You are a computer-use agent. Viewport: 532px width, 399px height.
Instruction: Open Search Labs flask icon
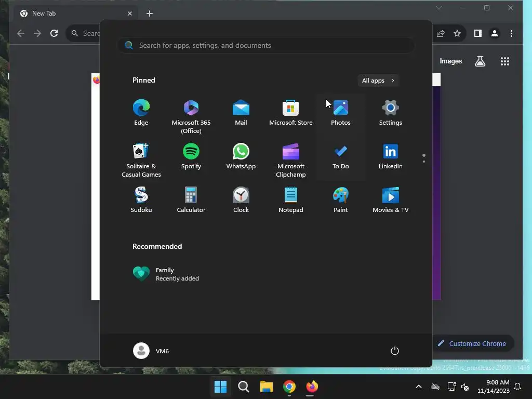click(x=480, y=61)
